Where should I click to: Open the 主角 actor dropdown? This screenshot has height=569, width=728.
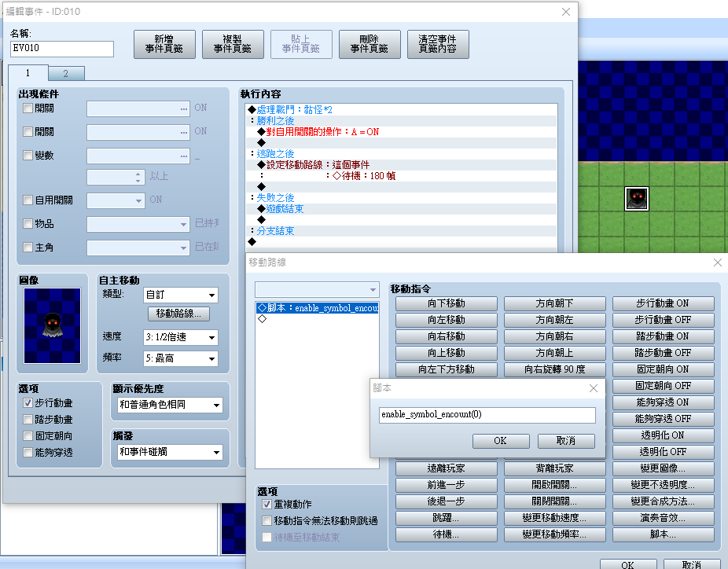pos(138,248)
